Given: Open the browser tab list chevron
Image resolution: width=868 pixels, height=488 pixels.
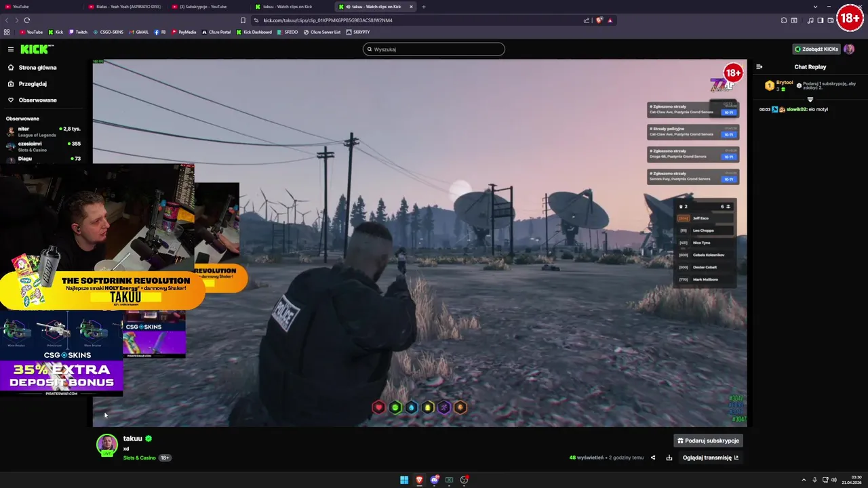Looking at the screenshot, I should pos(815,7).
